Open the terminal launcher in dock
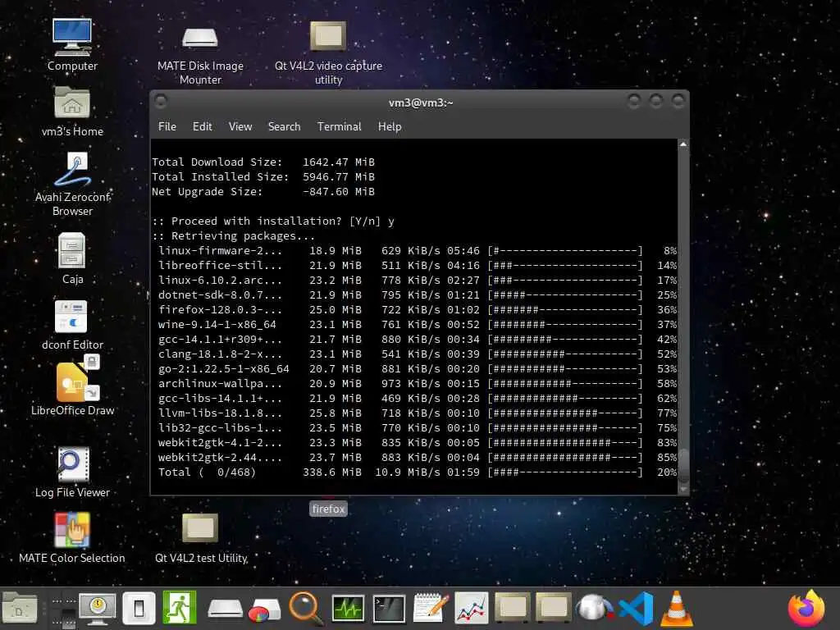The image size is (840, 630). pos(389,608)
